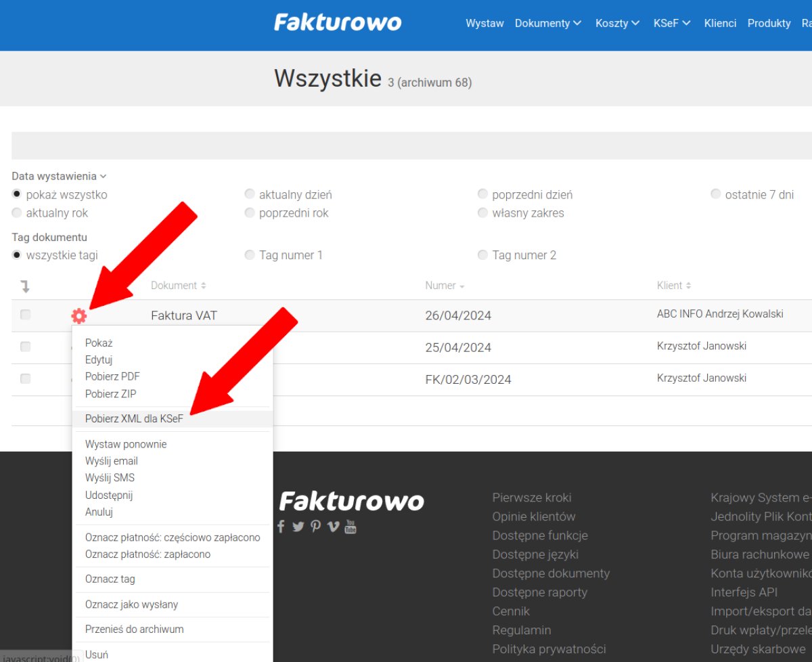Click client 'ABC INFO Andrzej Kowalski' cell

point(720,314)
